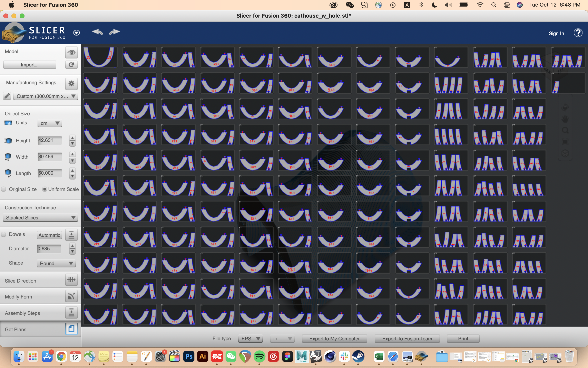
Task: Open the dowel Shape dropdown showing Round
Action: click(56, 263)
